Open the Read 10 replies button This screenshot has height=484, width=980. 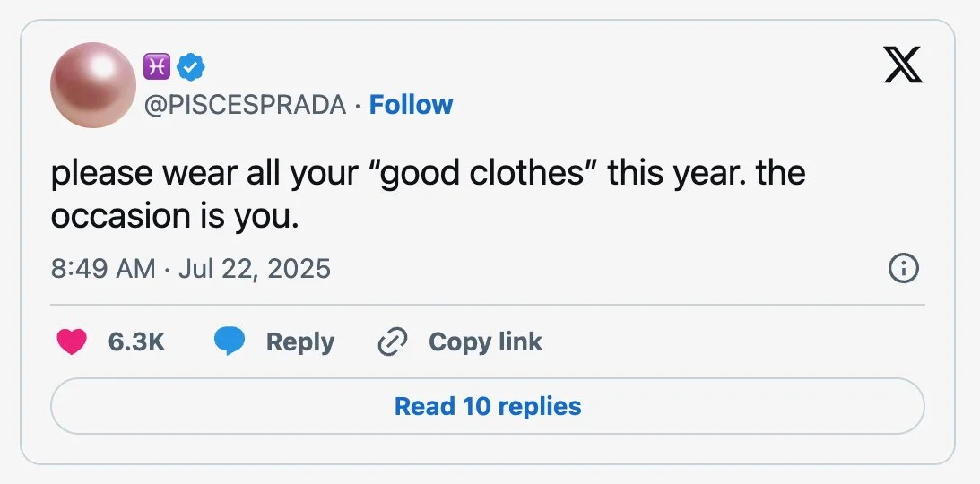click(488, 406)
